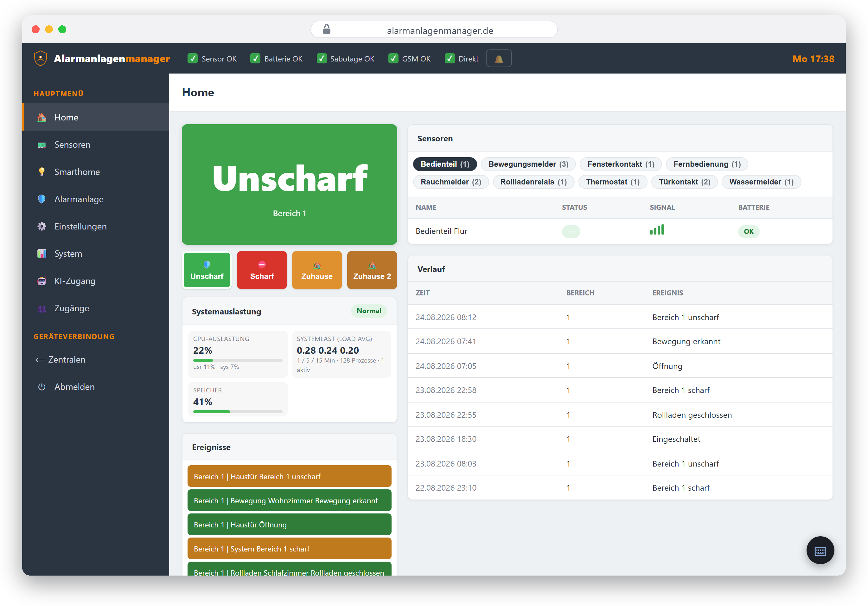Click the signal bars for Bedienteil Flur
The width and height of the screenshot is (868, 606).
click(657, 230)
